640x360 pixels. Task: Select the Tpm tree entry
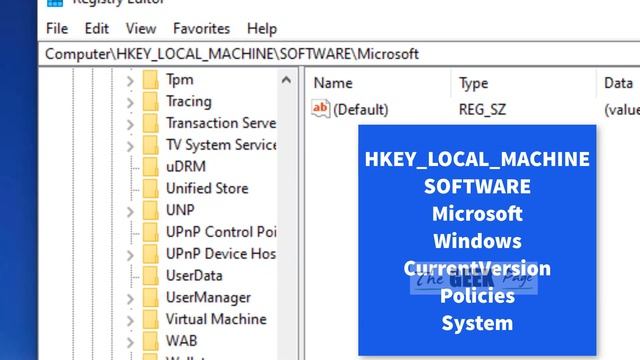click(180, 80)
